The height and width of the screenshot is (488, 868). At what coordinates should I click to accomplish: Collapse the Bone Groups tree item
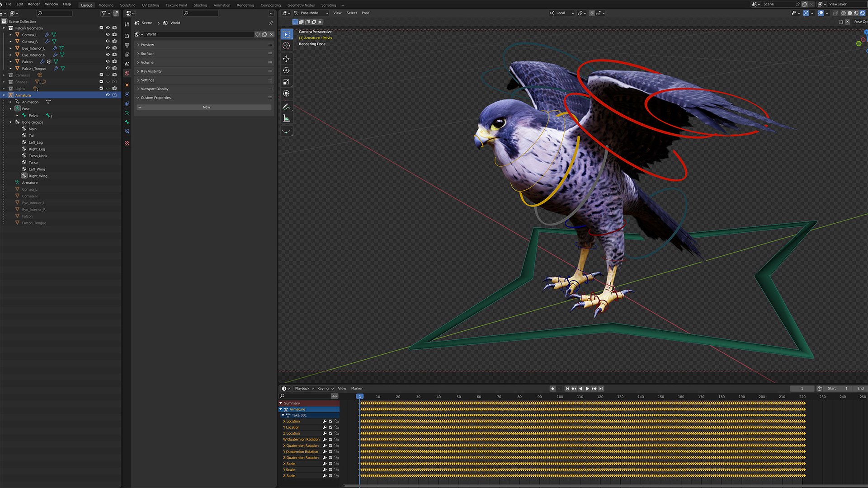(x=11, y=122)
